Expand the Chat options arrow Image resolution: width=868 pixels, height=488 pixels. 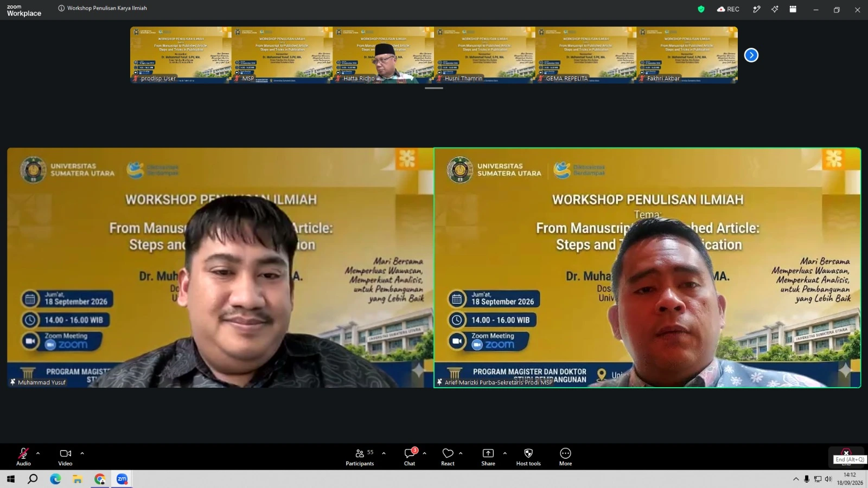pyautogui.click(x=424, y=453)
